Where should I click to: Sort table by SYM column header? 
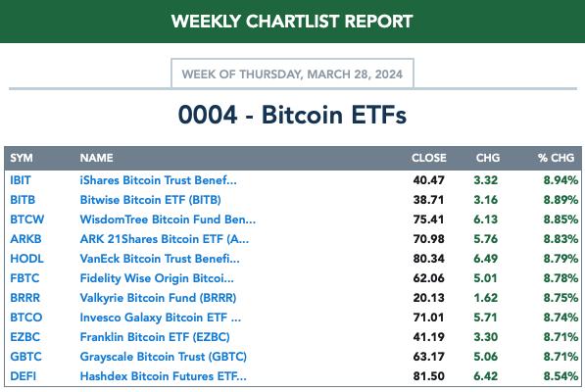[x=22, y=158]
